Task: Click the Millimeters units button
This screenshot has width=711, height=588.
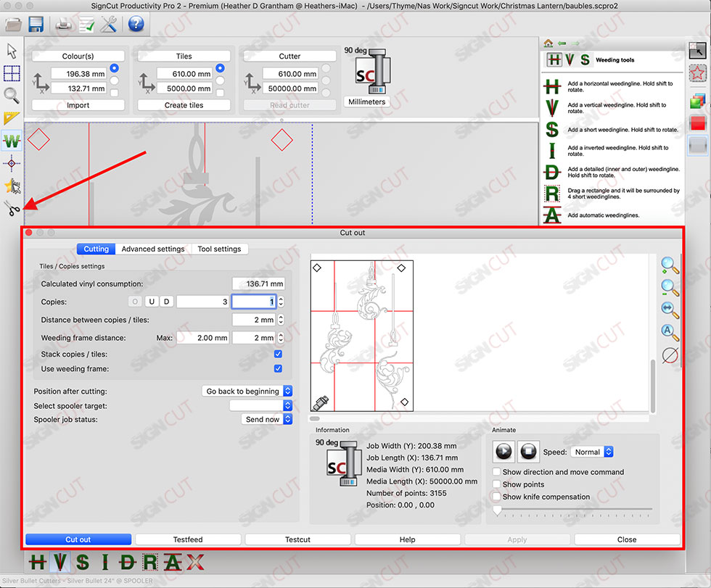Action: click(367, 102)
